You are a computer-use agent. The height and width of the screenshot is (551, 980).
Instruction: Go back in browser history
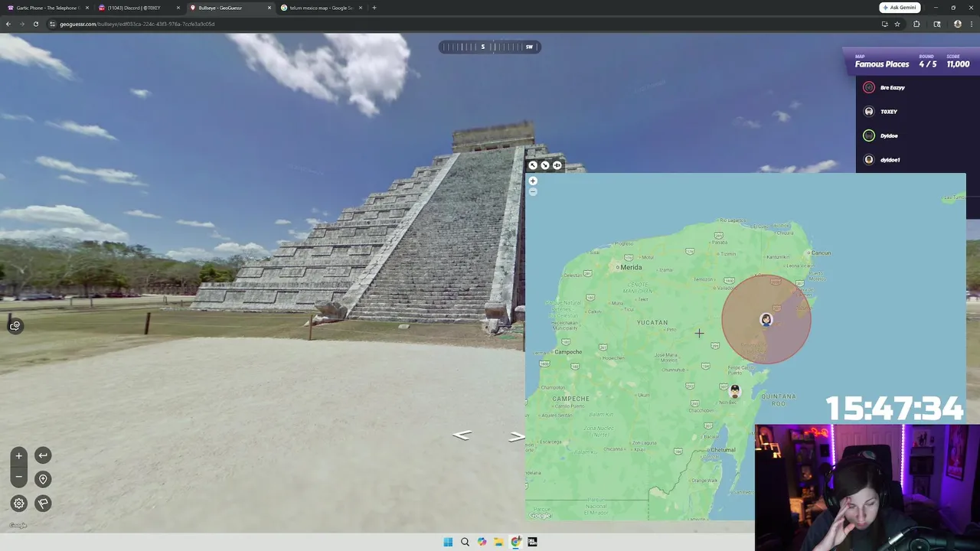[x=8, y=24]
